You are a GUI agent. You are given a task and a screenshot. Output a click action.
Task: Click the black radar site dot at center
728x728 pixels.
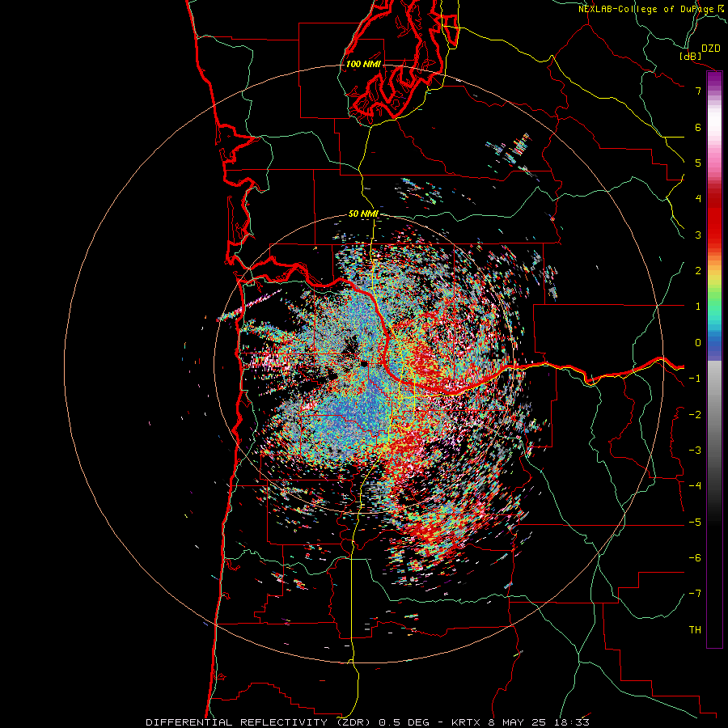pos(364,363)
